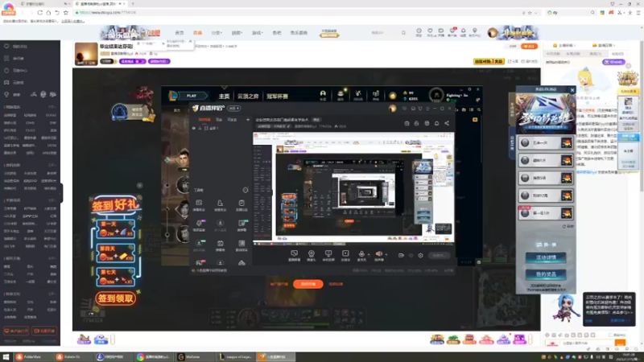Viewport: 644px width, 362px height.
Task: Select the 第一滴血1次 task radio button
Action: (x=525, y=213)
